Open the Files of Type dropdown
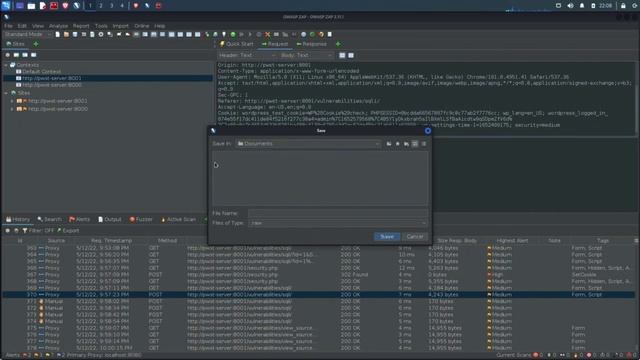 click(x=338, y=223)
